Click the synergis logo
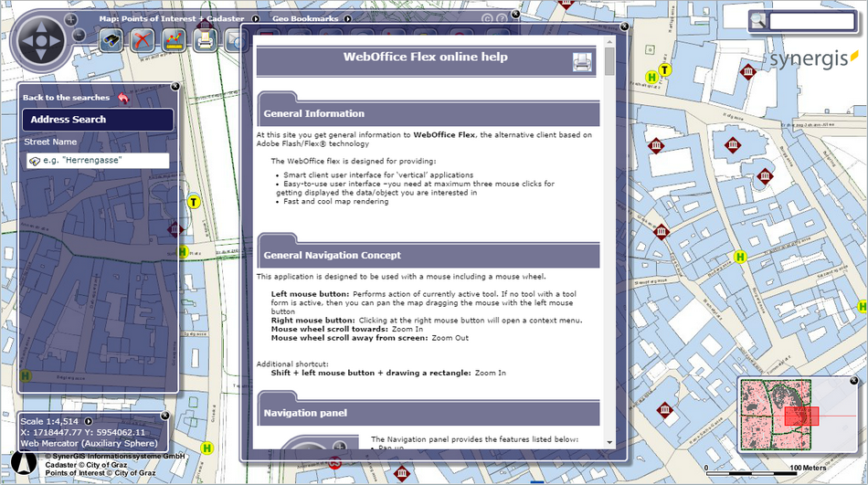The height and width of the screenshot is (485, 868). (x=814, y=58)
